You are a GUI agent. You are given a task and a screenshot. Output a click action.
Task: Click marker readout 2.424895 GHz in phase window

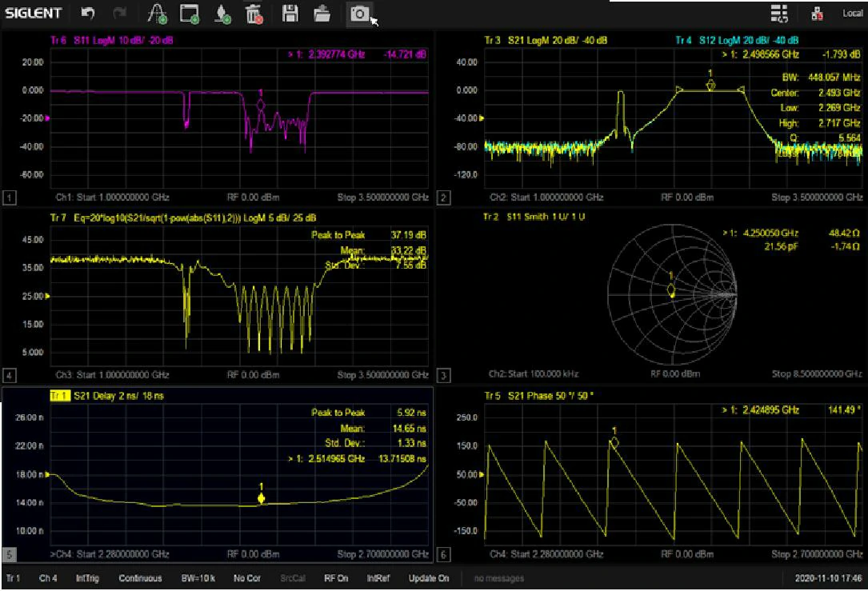pos(792,410)
